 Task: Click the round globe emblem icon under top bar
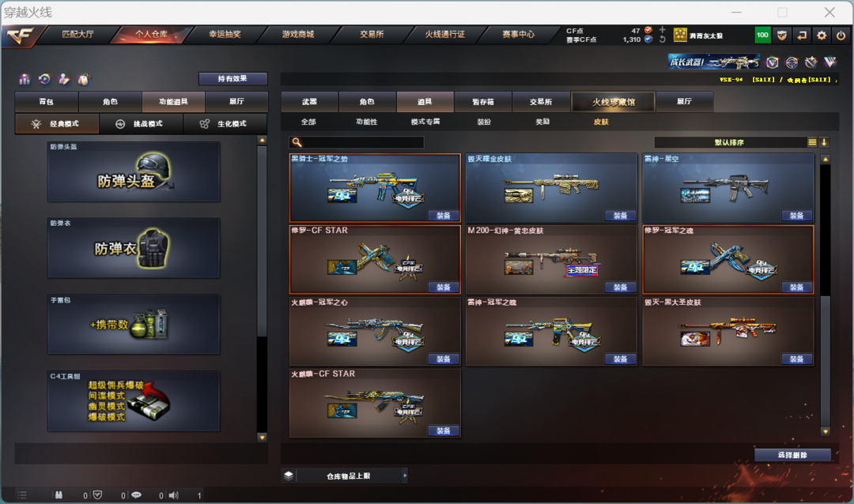[x=792, y=62]
